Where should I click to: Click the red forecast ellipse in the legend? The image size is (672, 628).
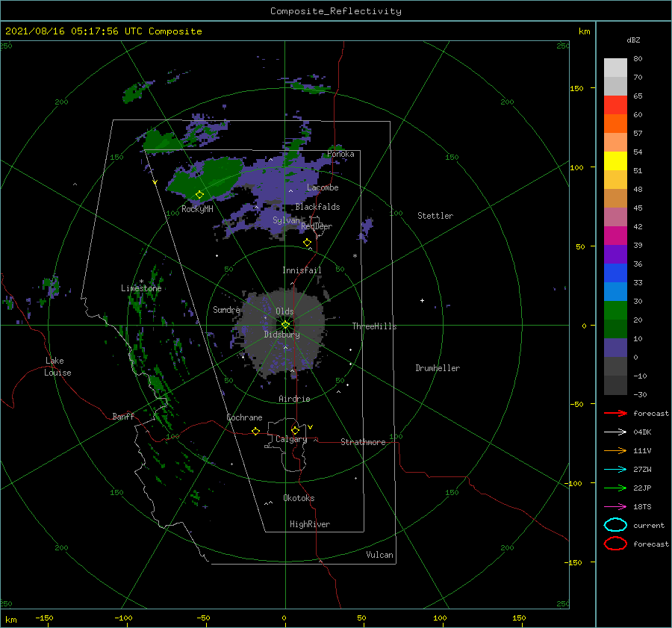(615, 544)
